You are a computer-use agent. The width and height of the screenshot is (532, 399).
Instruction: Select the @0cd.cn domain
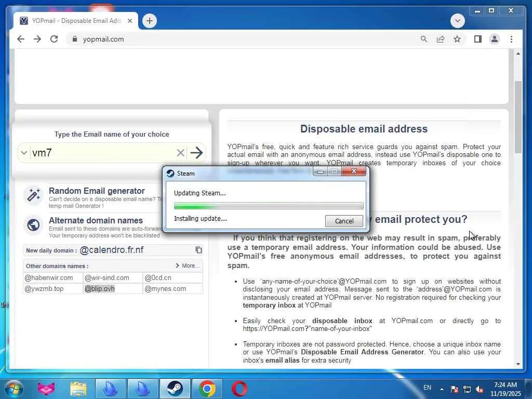click(x=158, y=277)
